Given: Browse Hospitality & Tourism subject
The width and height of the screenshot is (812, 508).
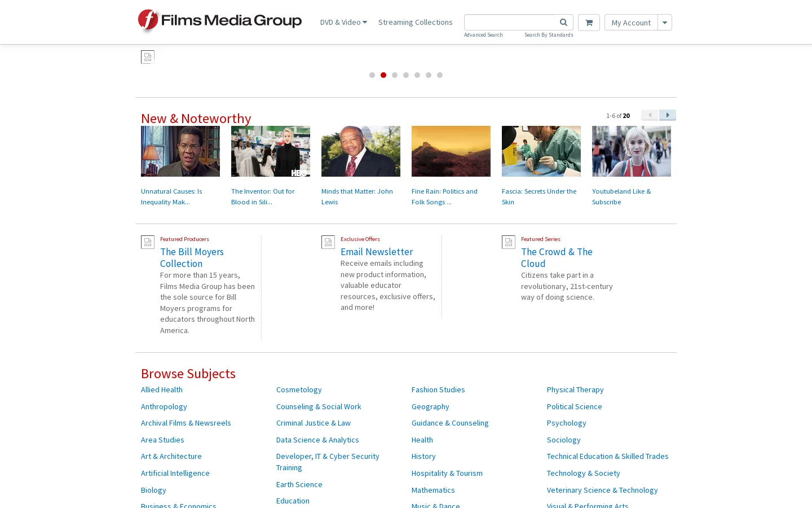Looking at the screenshot, I should click(447, 473).
